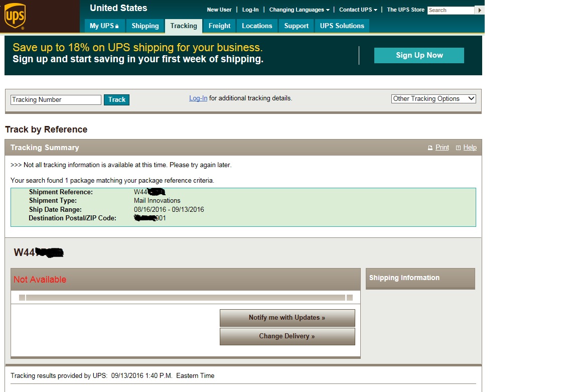Click the Log-In link in header
Screen dimensions: 578x392
tap(250, 10)
